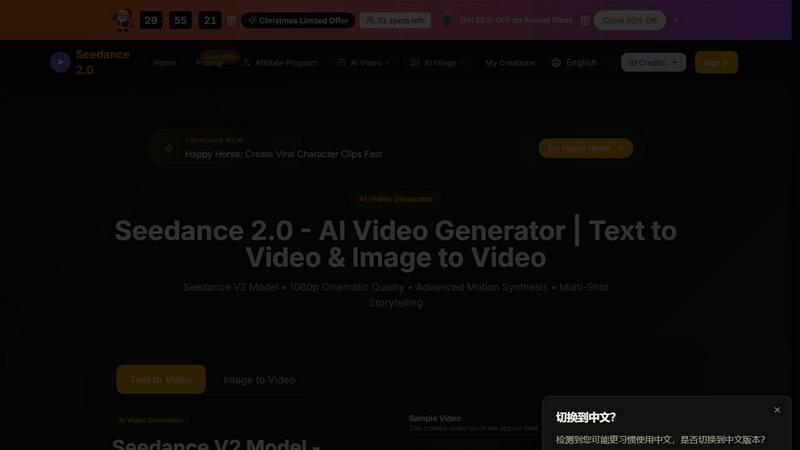Click the Seedance 2.0 main headline

pos(395,244)
